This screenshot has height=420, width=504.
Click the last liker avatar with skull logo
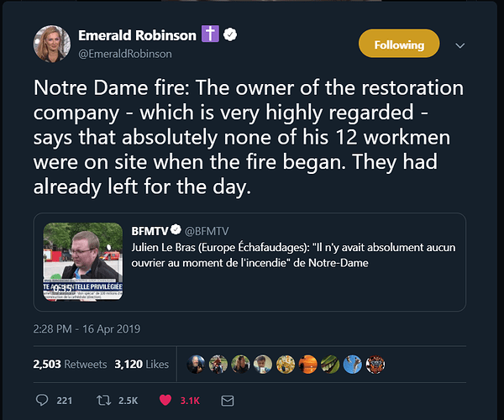375,364
